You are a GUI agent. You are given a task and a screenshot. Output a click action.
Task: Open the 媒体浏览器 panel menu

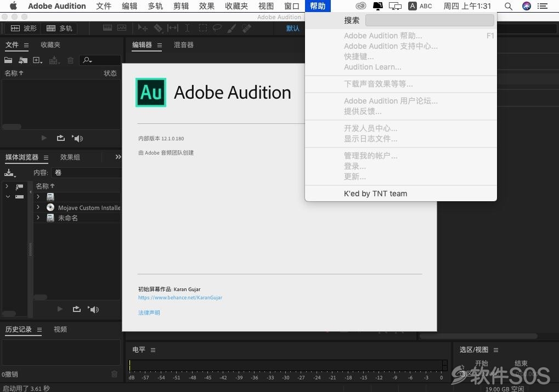tap(46, 157)
